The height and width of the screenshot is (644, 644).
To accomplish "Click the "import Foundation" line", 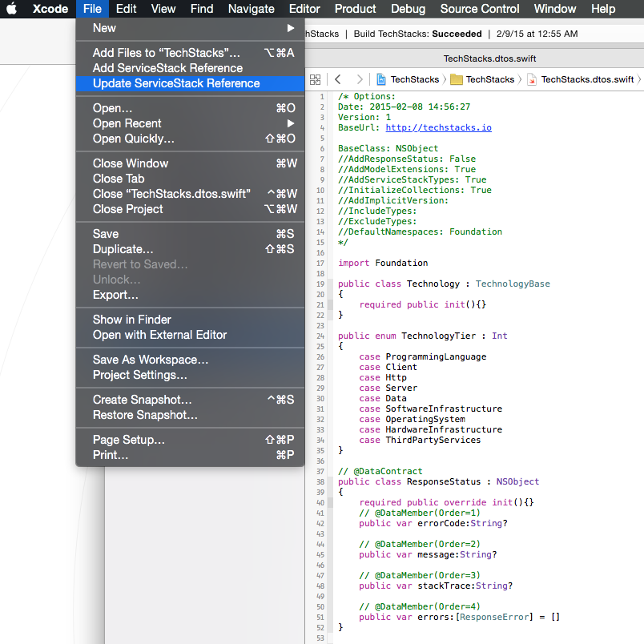I will pos(383,263).
